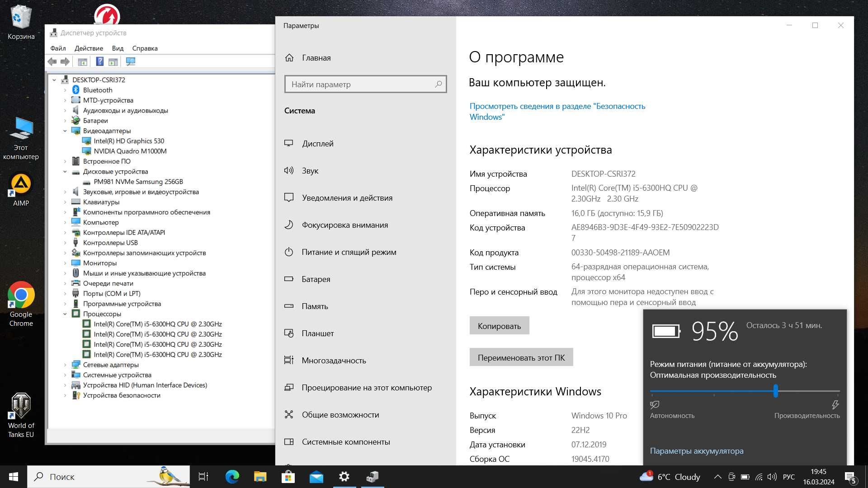Click the Дисковые устройства category icon
This screenshot has width=868, height=488.
point(75,172)
